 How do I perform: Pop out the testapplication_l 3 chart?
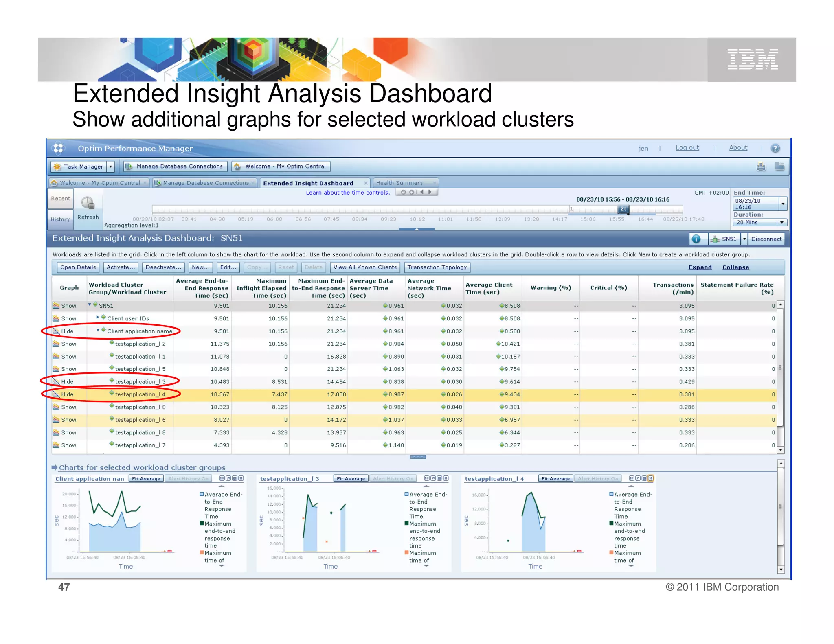pos(433,478)
